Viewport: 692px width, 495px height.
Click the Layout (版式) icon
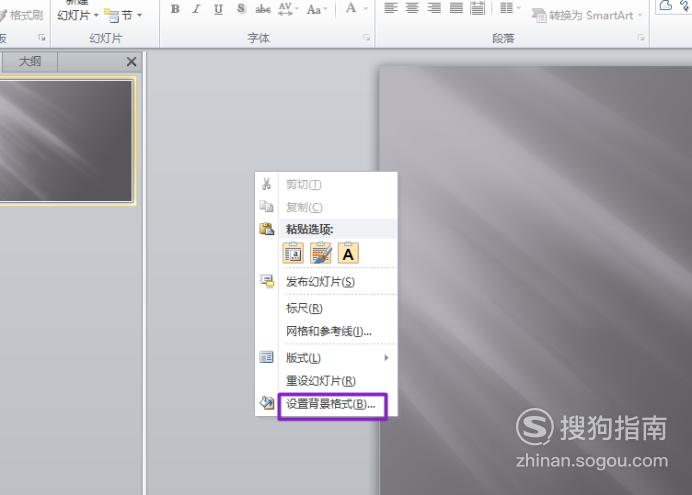(267, 357)
